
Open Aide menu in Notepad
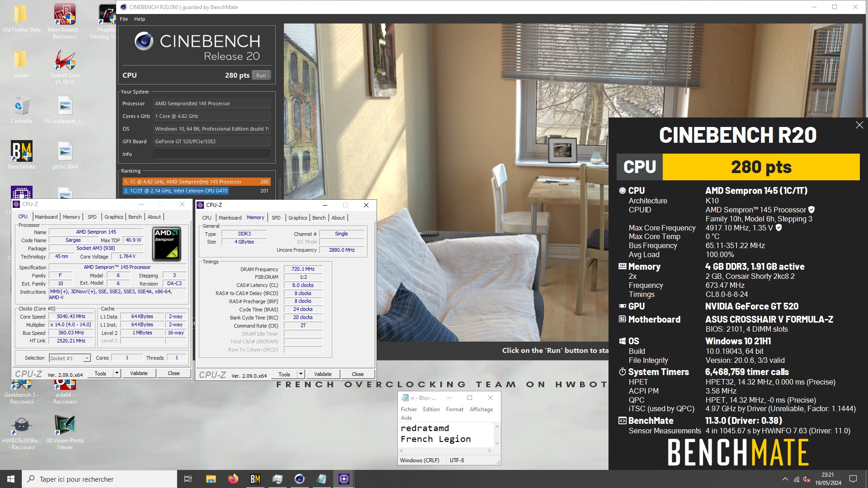(406, 418)
